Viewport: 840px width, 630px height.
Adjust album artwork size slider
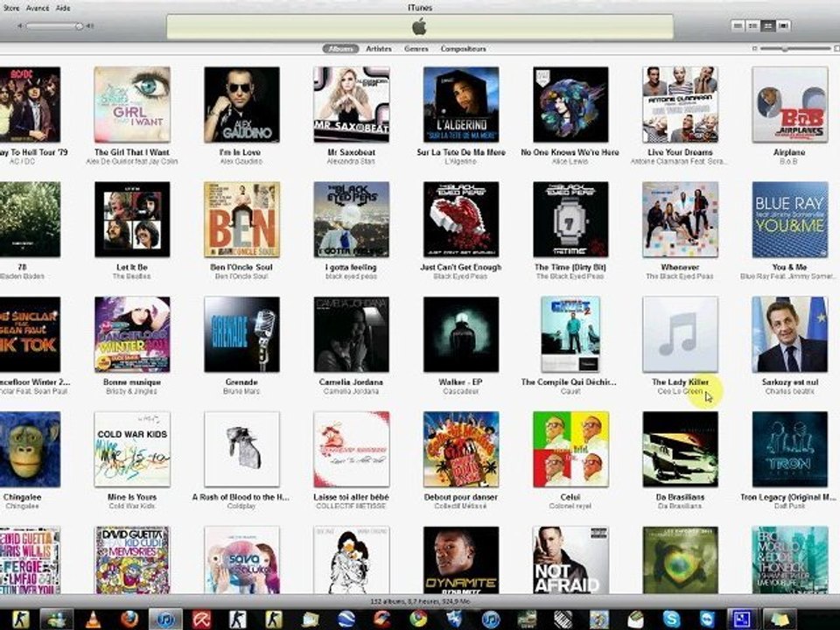click(x=795, y=48)
